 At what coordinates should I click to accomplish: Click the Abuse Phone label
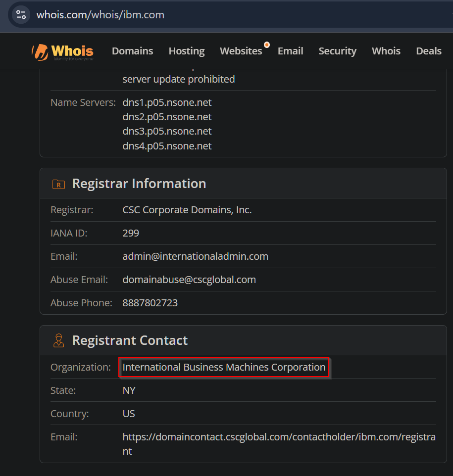(81, 303)
